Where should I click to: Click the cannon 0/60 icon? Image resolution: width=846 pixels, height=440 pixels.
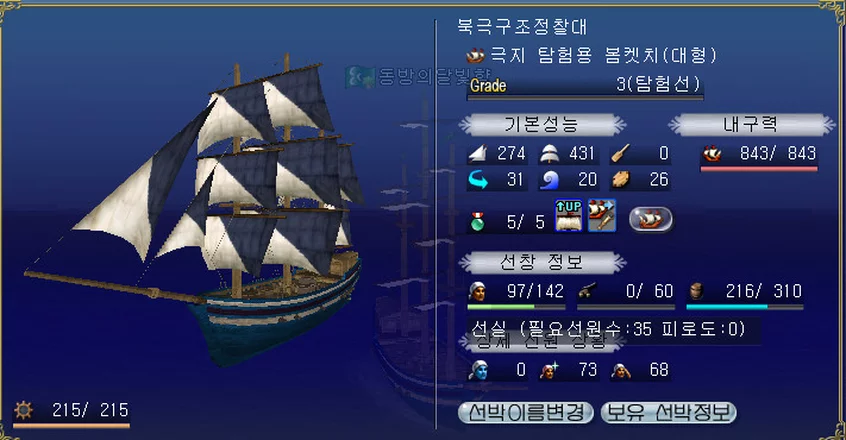click(x=586, y=292)
